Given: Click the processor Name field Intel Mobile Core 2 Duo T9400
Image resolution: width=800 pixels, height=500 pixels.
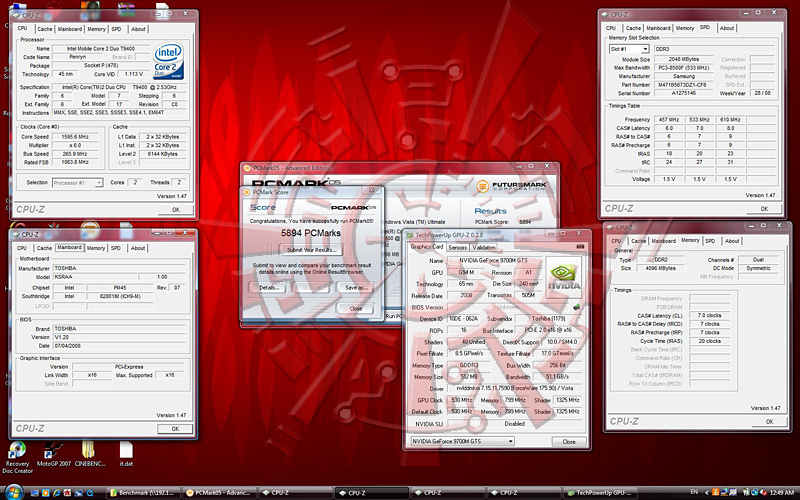Looking at the screenshot, I should point(101,49).
